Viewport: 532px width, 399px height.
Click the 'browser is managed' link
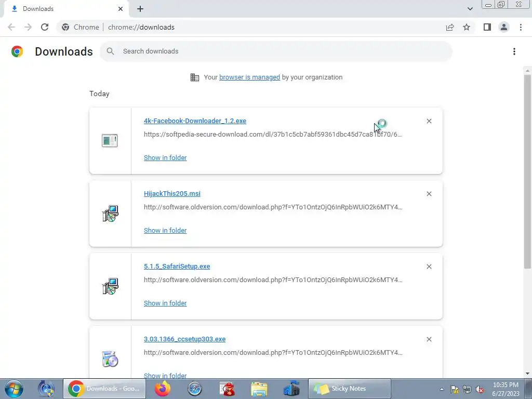pyautogui.click(x=250, y=77)
